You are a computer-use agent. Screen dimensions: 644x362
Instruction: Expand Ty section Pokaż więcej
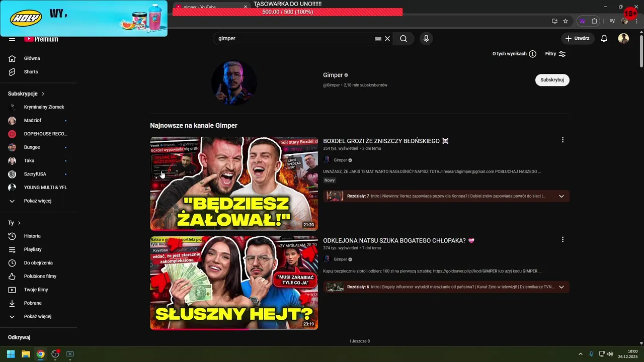(38, 316)
